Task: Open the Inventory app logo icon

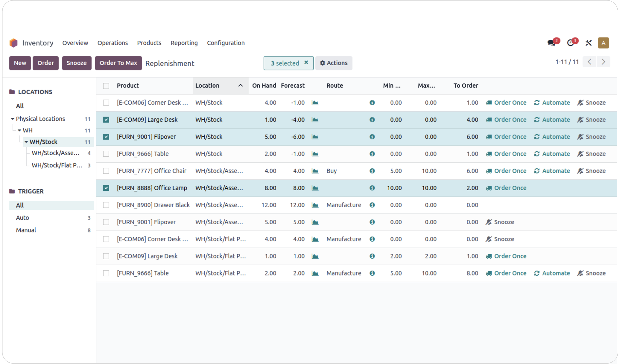Action: [x=14, y=43]
